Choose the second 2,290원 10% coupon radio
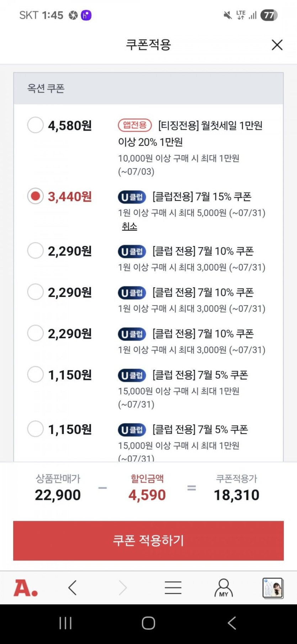Image resolution: width=297 pixels, height=644 pixels. [x=35, y=292]
